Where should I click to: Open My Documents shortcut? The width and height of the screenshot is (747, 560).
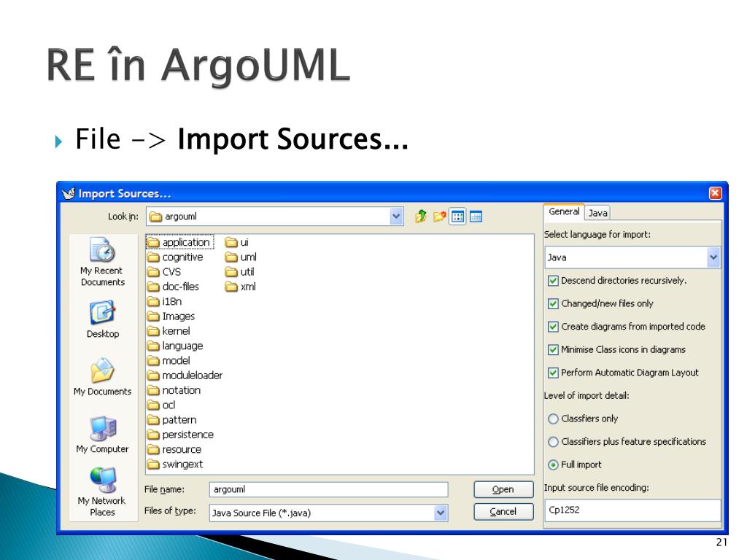click(102, 377)
